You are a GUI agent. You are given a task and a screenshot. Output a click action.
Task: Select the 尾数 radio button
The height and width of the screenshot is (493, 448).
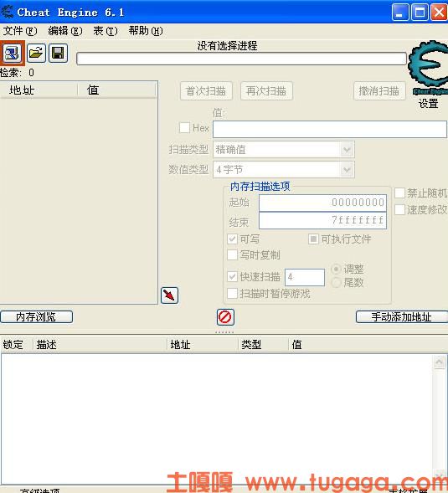[x=336, y=282]
